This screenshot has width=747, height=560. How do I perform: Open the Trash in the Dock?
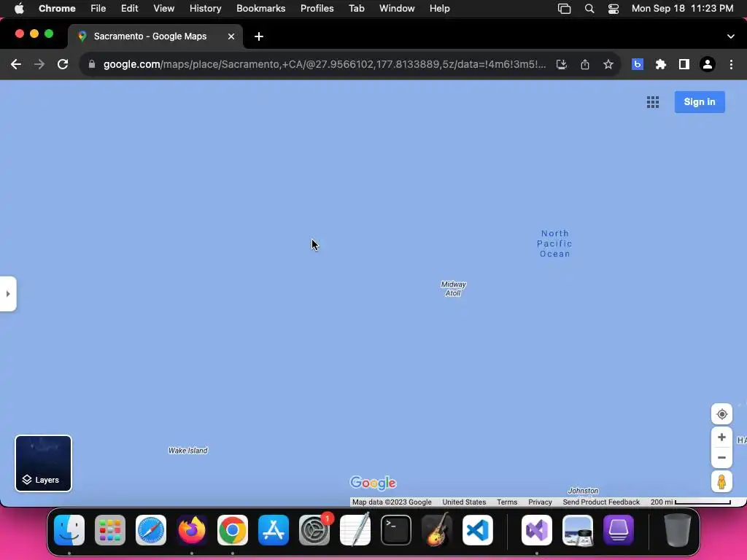[x=678, y=530]
